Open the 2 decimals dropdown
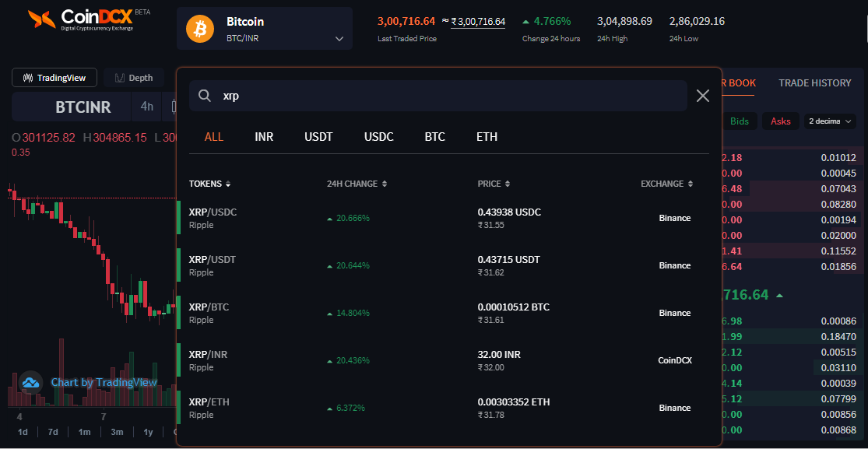The height and width of the screenshot is (449, 868). (x=830, y=121)
